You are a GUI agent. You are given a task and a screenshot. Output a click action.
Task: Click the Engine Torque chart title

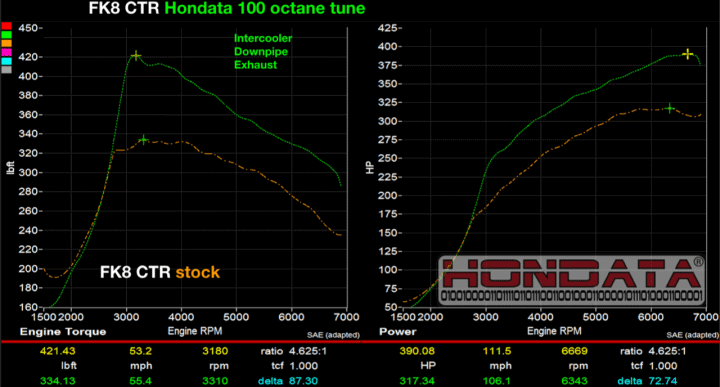coord(63,331)
